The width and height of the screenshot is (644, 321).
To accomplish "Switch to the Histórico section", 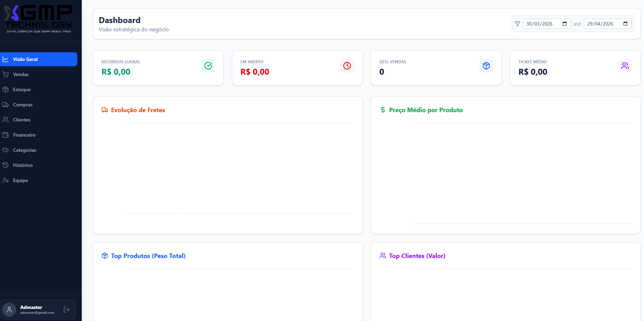I will [23, 165].
